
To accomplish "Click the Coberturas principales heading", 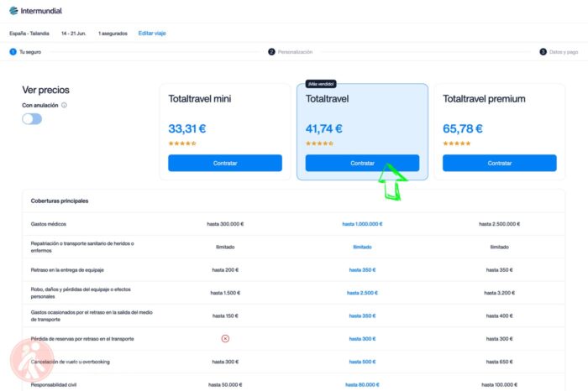I will coord(60,201).
